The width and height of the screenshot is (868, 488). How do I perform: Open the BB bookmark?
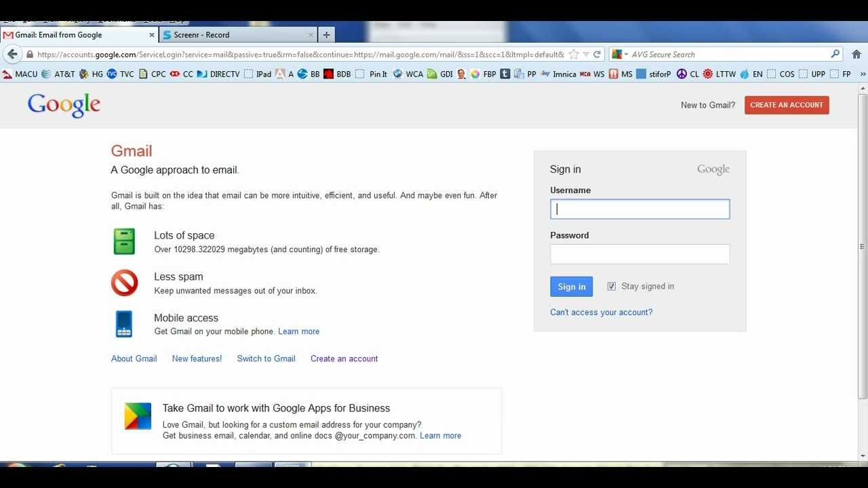(309, 74)
